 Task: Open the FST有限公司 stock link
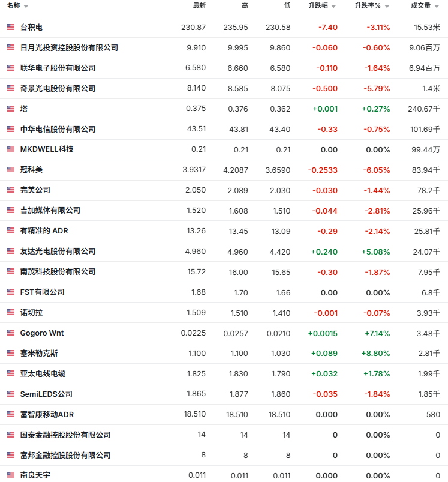click(x=42, y=292)
